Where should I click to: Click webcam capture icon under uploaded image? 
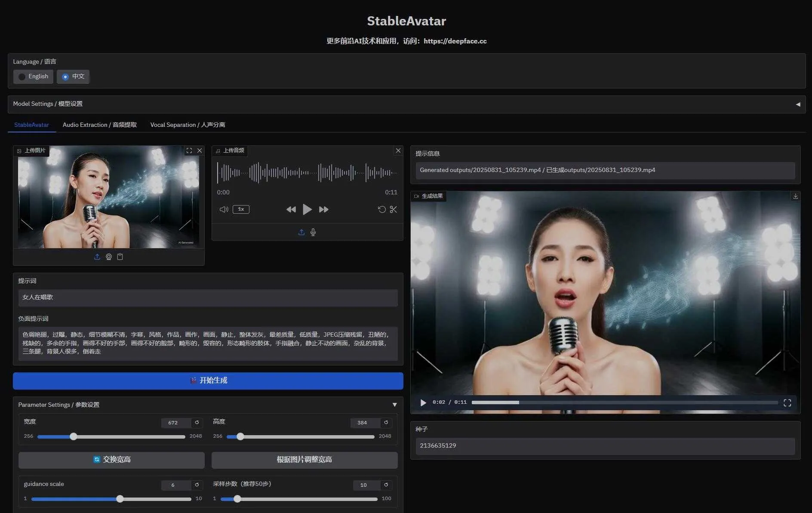(109, 257)
